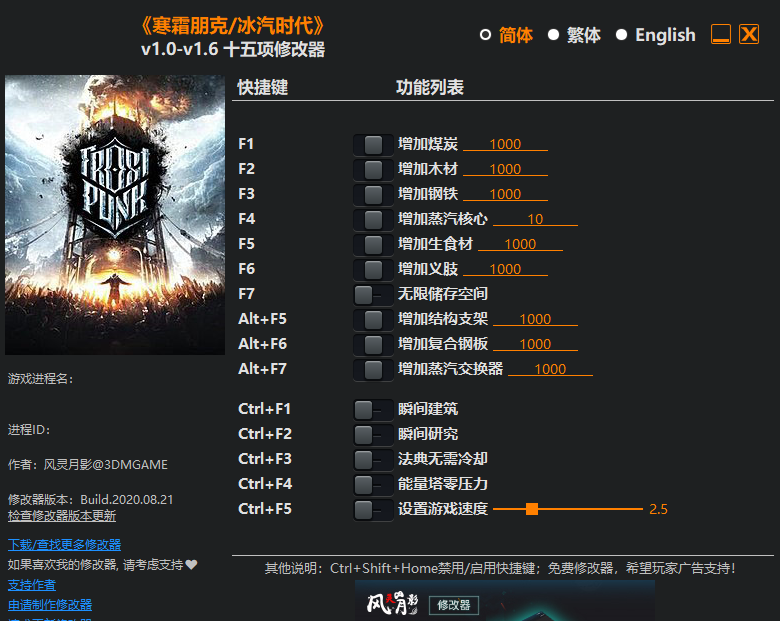Click the 风灵月影 修改器 banner ad
780x621 pixels.
pyautogui.click(x=505, y=601)
